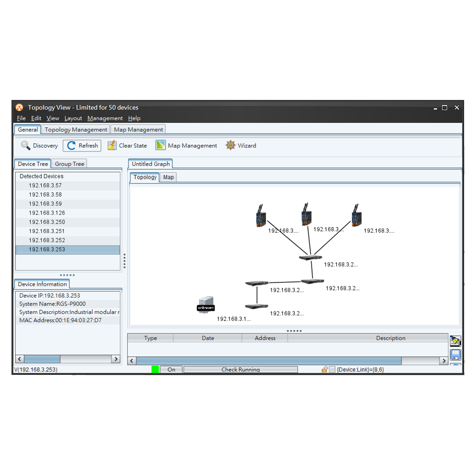Click the blue floppy disk save icon

[455, 355]
